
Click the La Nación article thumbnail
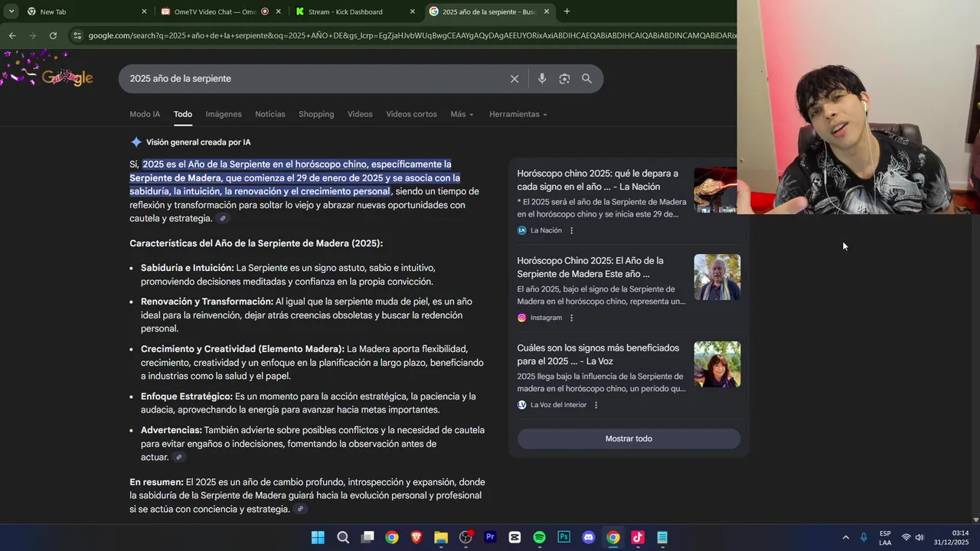[715, 190]
